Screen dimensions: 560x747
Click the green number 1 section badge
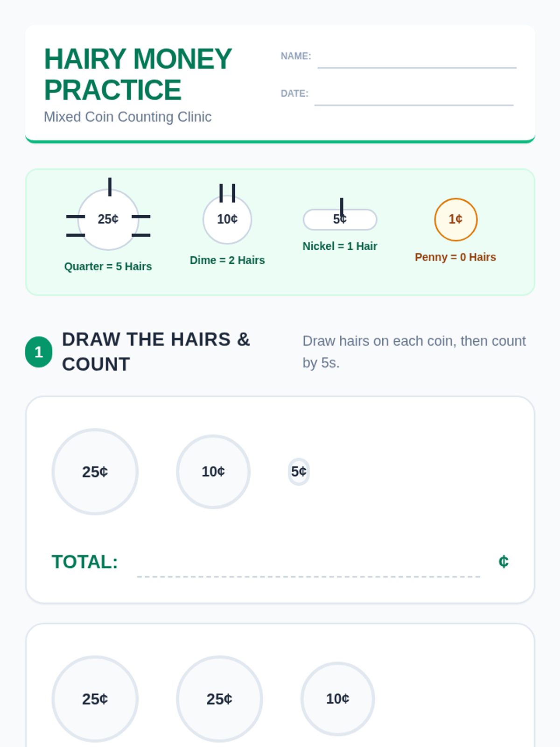[x=39, y=352]
